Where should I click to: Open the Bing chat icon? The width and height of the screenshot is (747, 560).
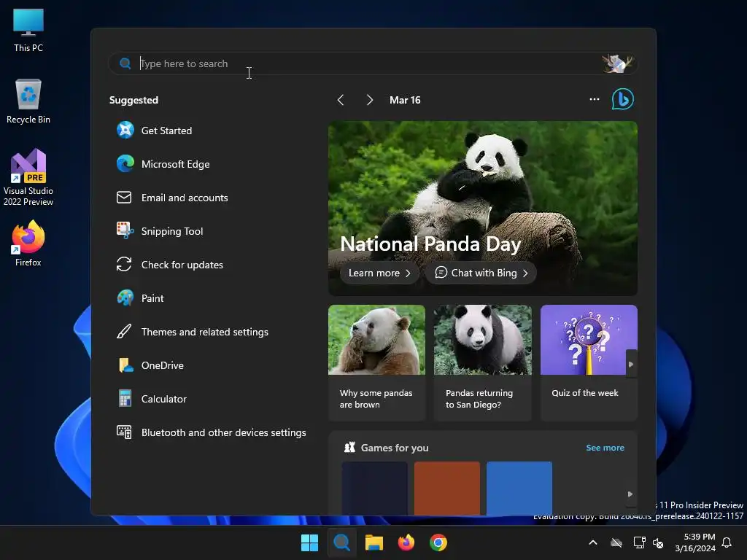tap(623, 99)
